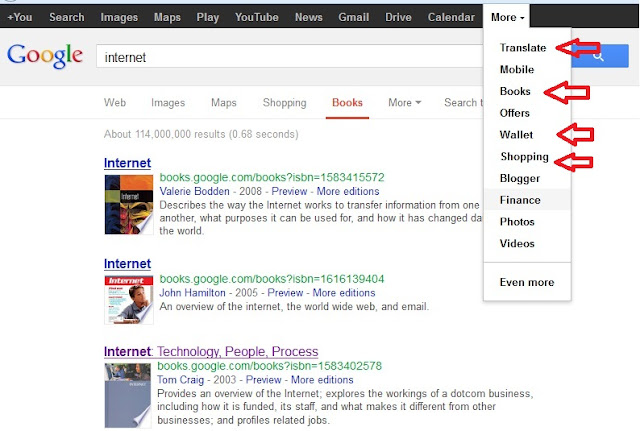This screenshot has width=640, height=431.
Task: Open Preview for the 2005 book
Action: 285,293
